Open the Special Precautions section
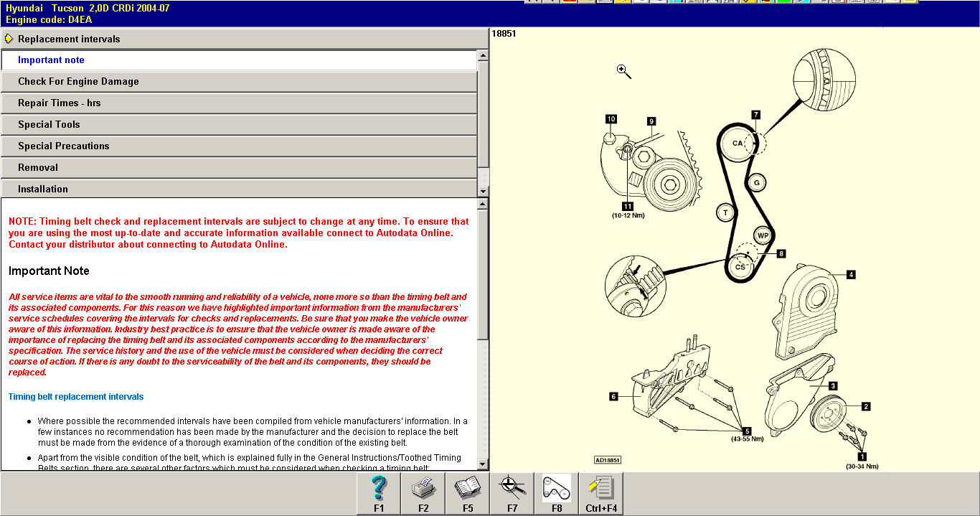This screenshot has width=980, height=516. coord(239,146)
